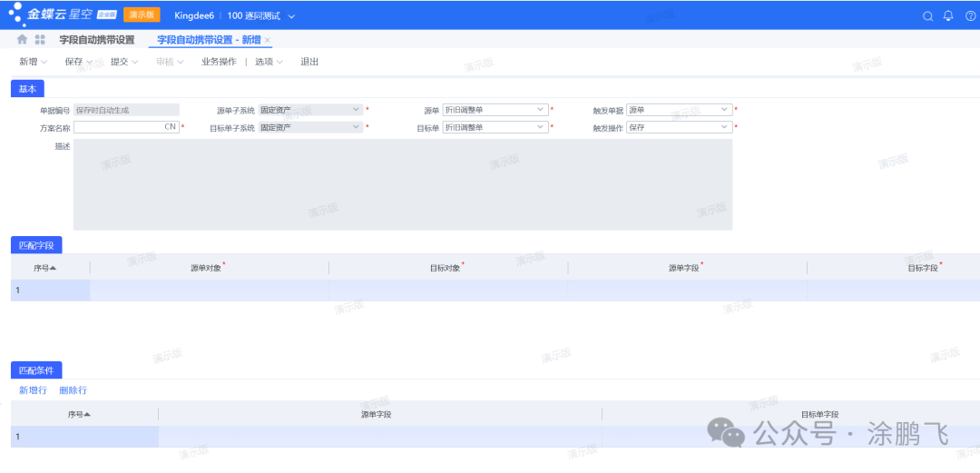Switch to the 字段自动携带设置 list tab
Viewport: 980px width, 473px height.
click(x=96, y=40)
